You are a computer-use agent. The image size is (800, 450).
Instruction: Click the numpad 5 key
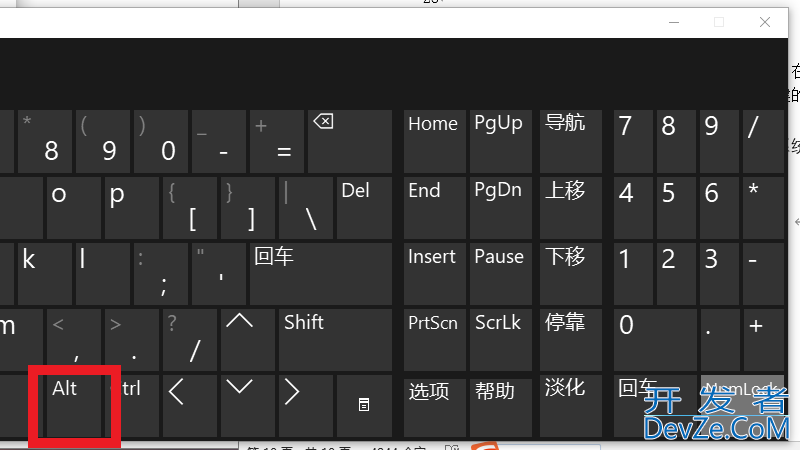click(x=676, y=208)
